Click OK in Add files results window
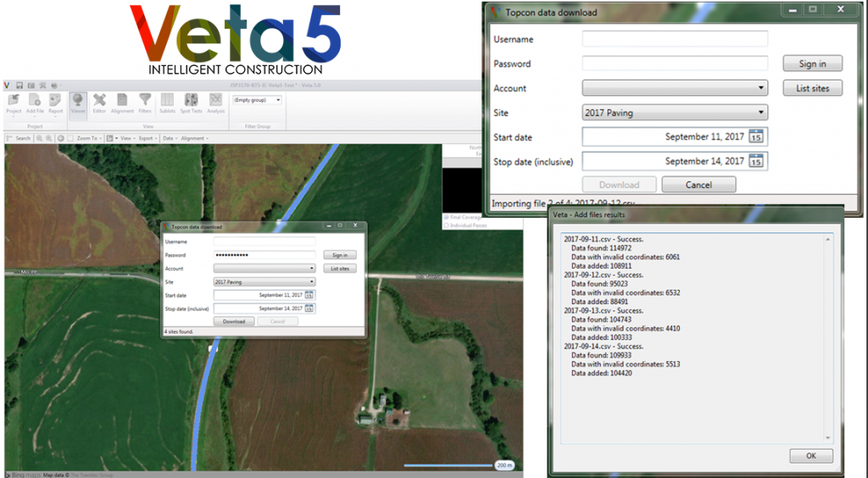868x478 pixels. coord(811,456)
